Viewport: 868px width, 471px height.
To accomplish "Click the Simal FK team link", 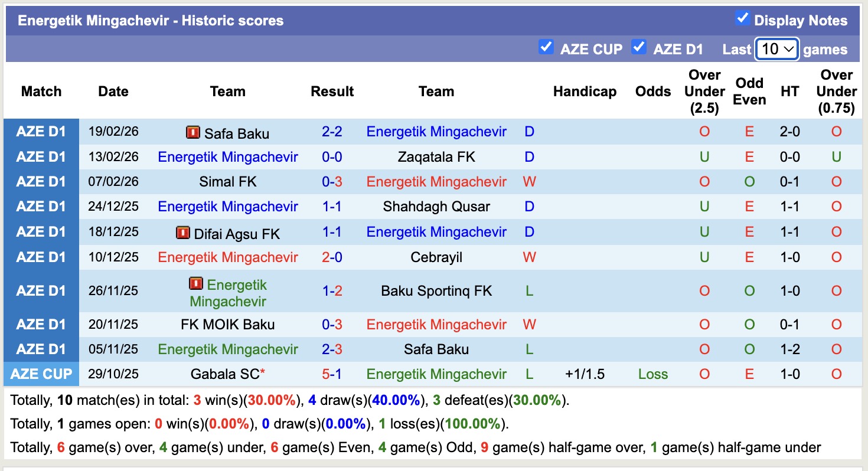I will 228,182.
